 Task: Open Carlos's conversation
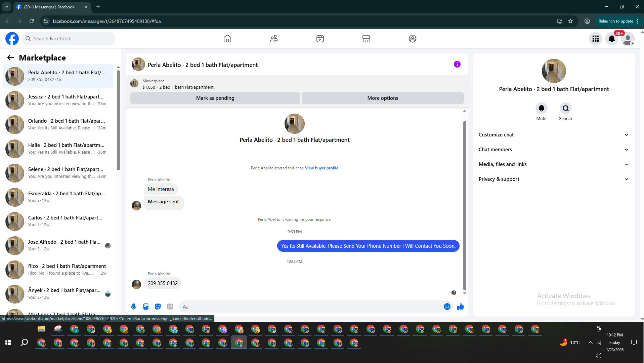58,221
